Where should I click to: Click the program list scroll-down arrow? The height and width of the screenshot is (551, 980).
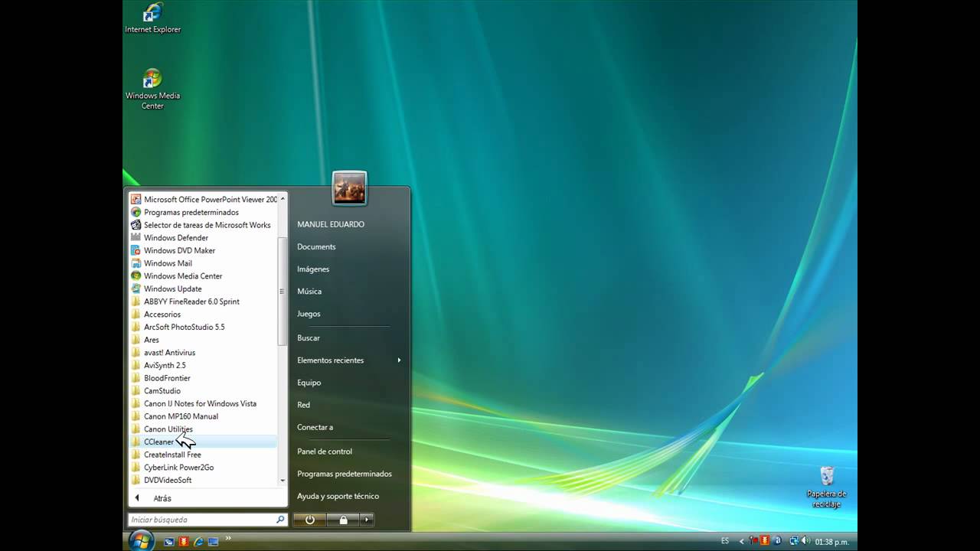tap(283, 480)
